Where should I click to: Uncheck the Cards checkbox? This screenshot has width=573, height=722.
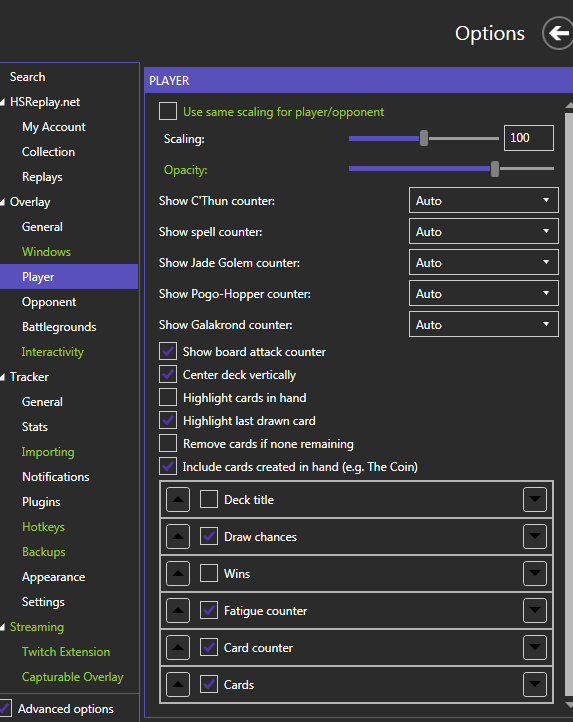209,684
